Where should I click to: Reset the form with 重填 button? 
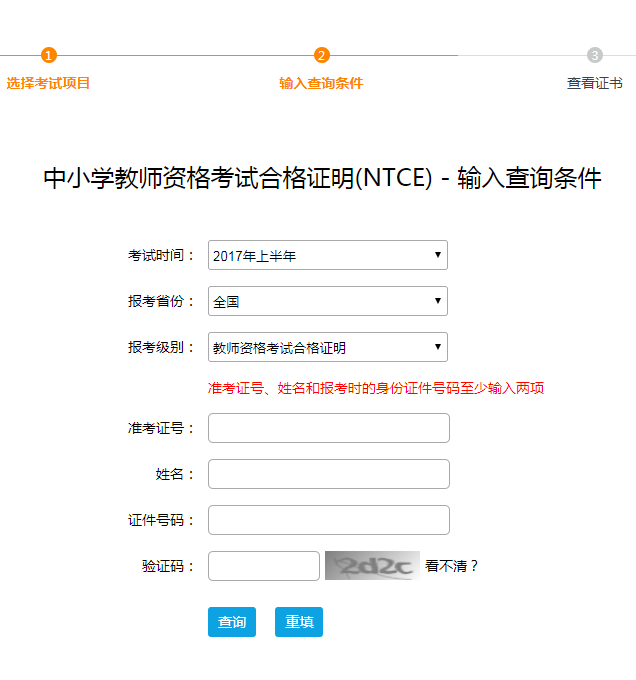[x=299, y=622]
